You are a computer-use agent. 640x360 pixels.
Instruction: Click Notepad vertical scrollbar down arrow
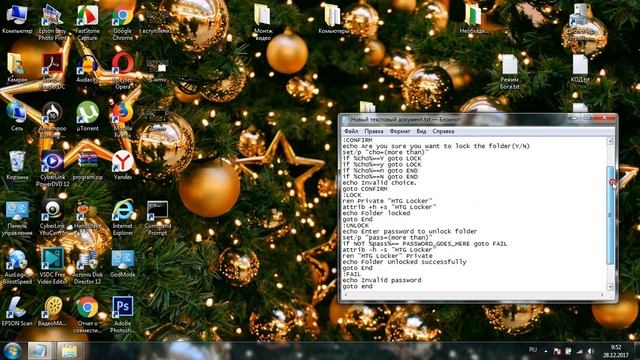[610, 287]
